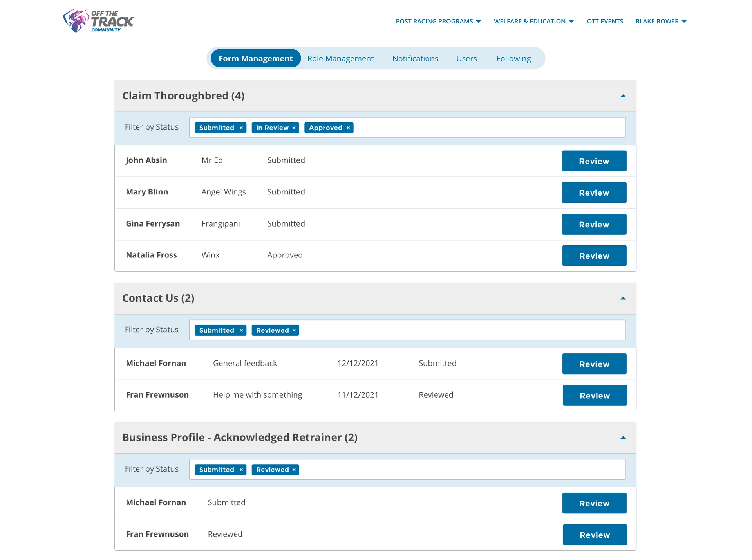
Task: Click the date 12/12/2021
Action: point(358,363)
